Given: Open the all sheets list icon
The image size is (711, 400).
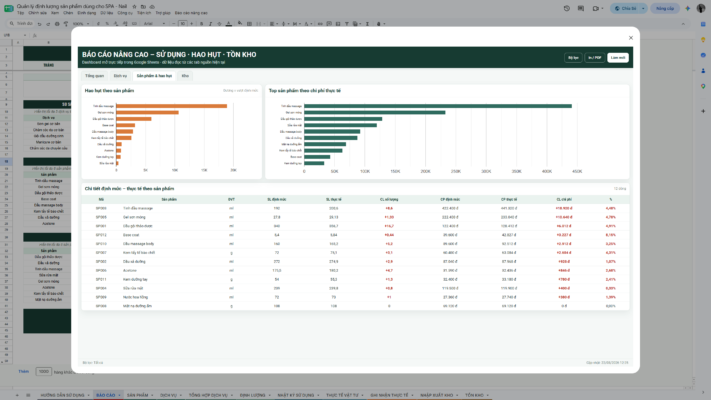Looking at the screenshot, I should tap(28, 395).
